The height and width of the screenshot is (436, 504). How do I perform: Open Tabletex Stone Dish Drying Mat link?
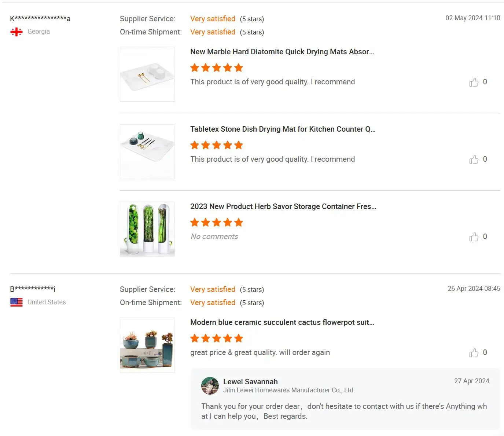pos(283,129)
